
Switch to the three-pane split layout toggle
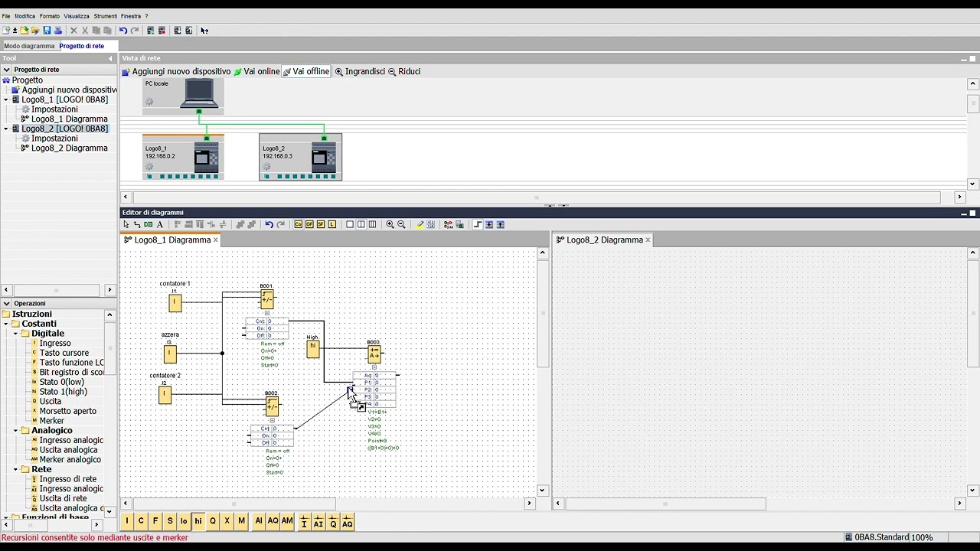[372, 224]
